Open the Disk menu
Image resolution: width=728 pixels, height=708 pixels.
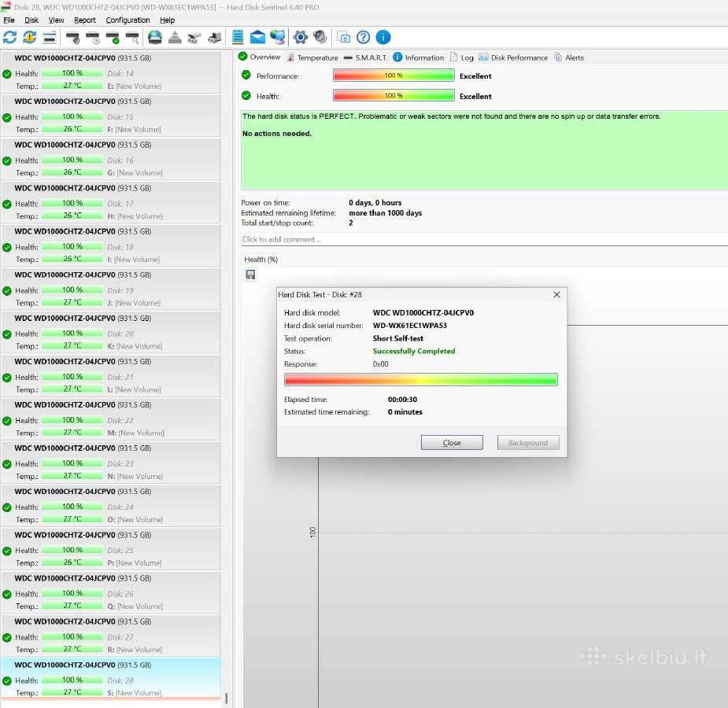pyautogui.click(x=31, y=20)
